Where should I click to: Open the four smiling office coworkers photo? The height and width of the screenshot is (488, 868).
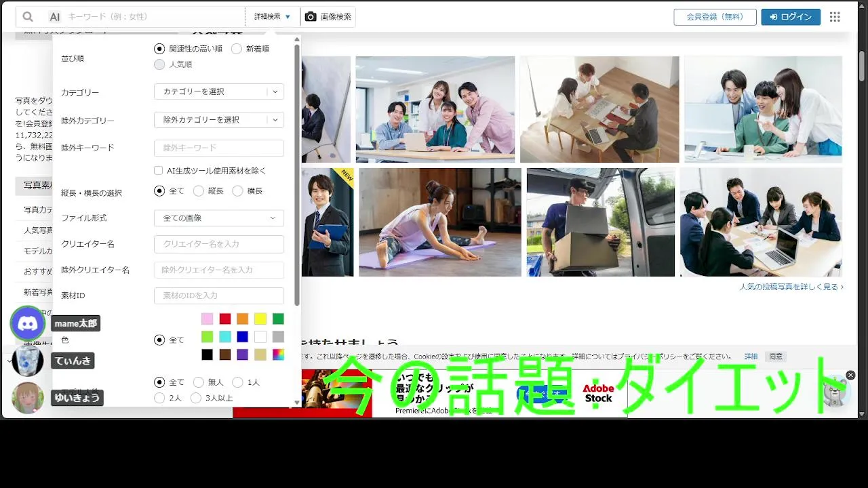point(435,109)
